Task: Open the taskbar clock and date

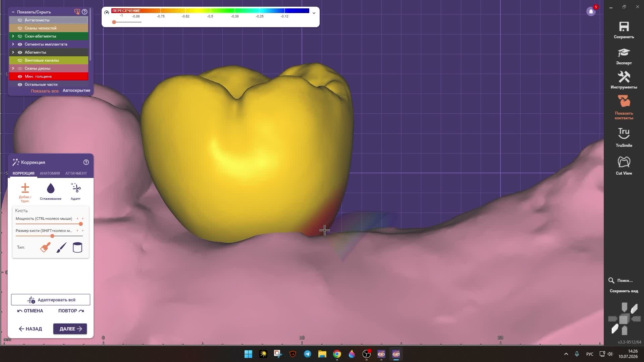Action: [628, 354]
